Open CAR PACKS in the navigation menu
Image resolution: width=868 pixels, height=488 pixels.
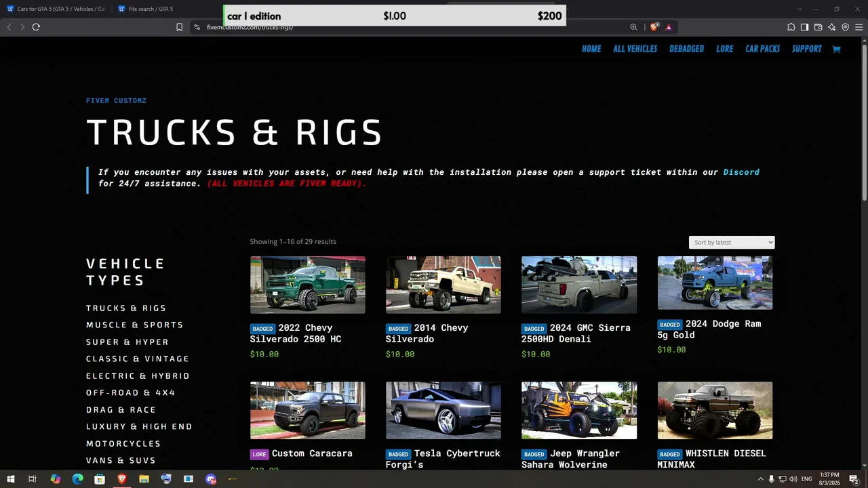pos(763,49)
